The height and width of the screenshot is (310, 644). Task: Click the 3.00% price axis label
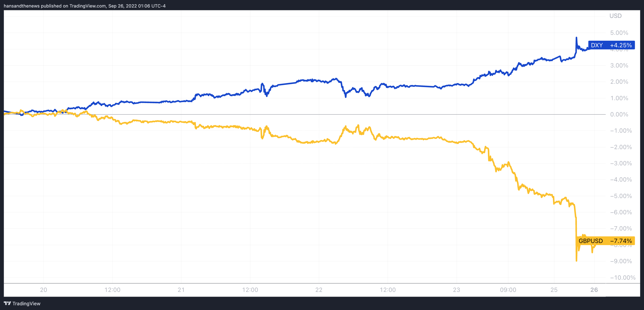point(619,65)
